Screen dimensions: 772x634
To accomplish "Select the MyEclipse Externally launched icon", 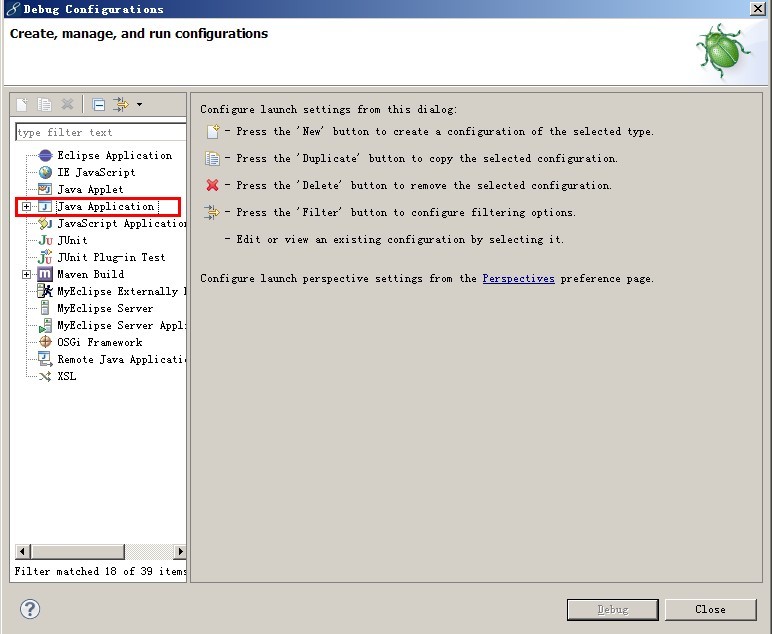I will (x=45, y=291).
